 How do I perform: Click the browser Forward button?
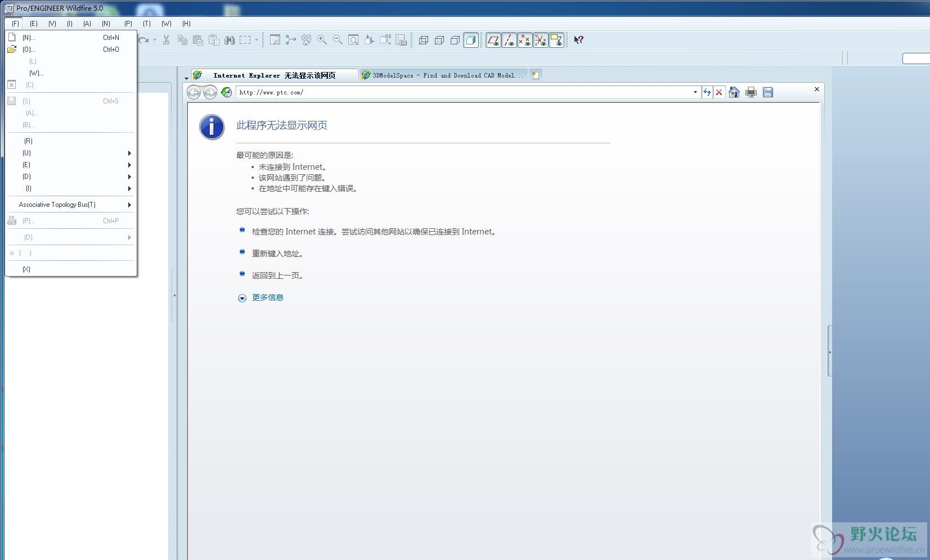[x=210, y=92]
